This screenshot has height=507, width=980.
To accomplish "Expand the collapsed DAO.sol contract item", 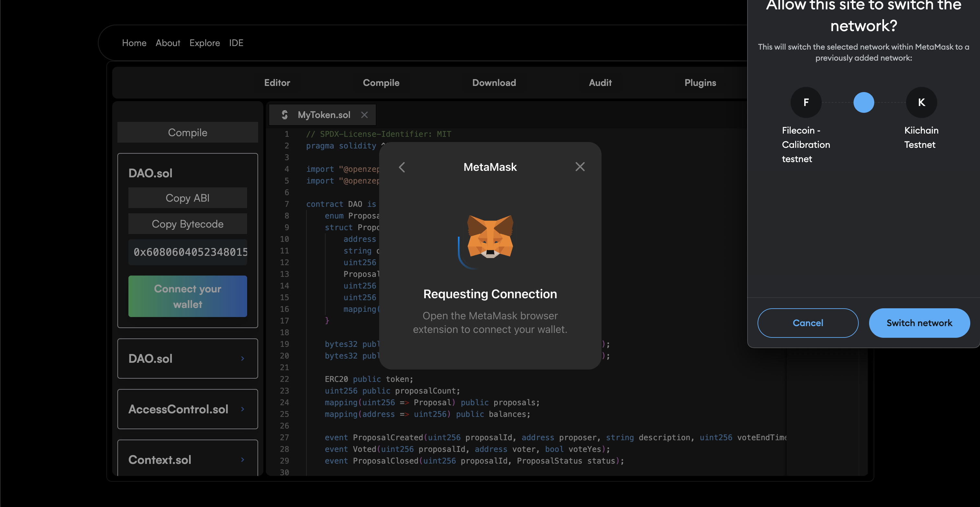I will [242, 358].
